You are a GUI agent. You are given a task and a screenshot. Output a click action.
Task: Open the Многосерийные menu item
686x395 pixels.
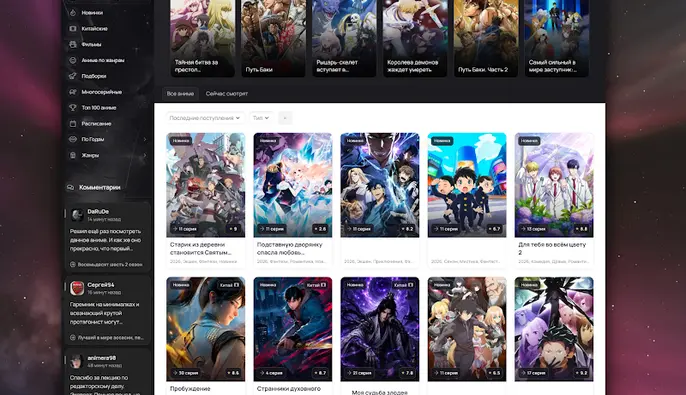coord(102,92)
